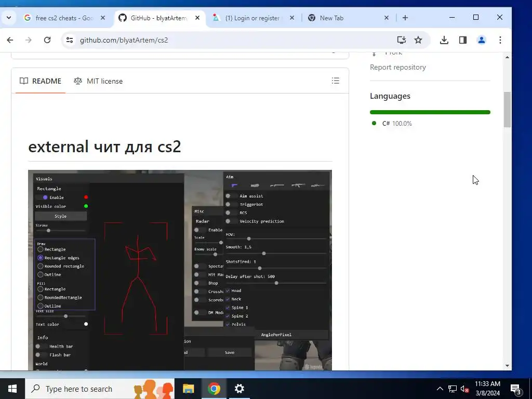This screenshot has height=399, width=532.
Task: Click install app icon in address bar
Action: tap(402, 40)
